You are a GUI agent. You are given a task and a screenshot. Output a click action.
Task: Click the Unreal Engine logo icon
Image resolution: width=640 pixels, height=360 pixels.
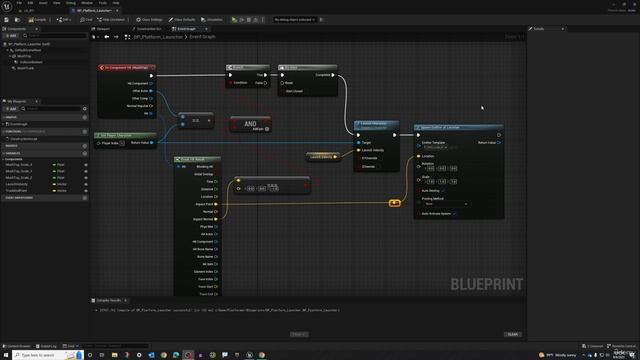tap(7, 6)
